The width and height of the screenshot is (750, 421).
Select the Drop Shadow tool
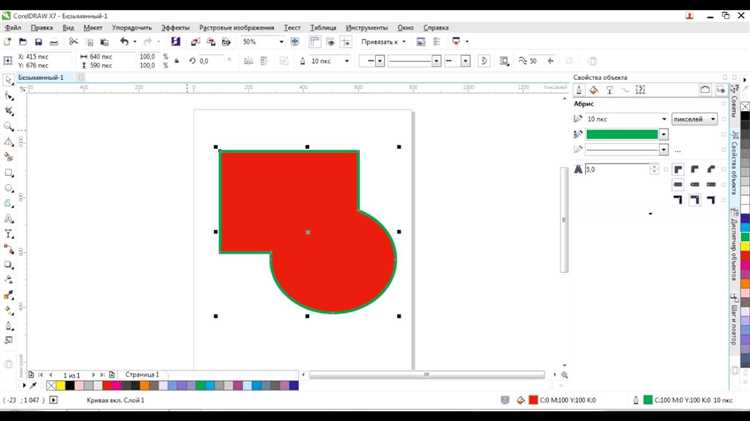coord(9,265)
